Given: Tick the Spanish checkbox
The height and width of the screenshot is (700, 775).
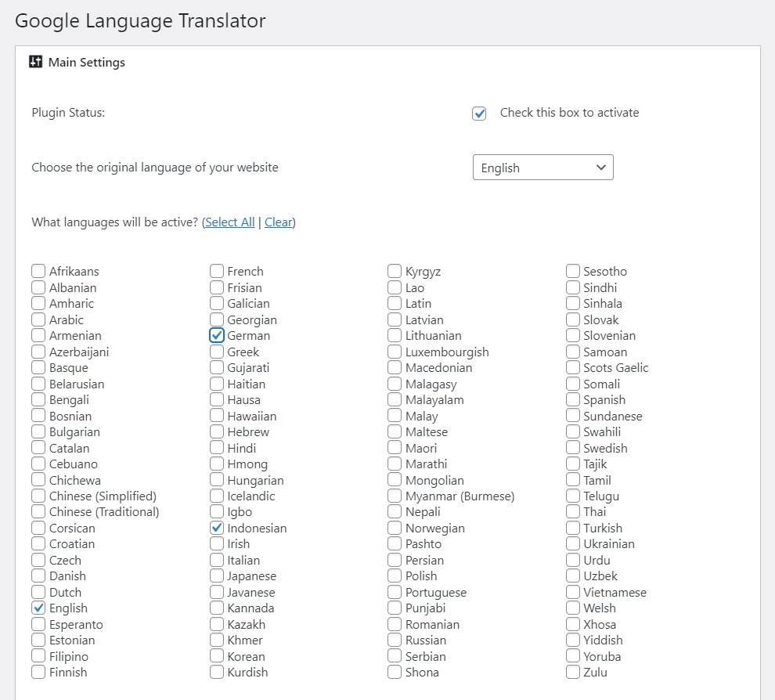Looking at the screenshot, I should 572,399.
